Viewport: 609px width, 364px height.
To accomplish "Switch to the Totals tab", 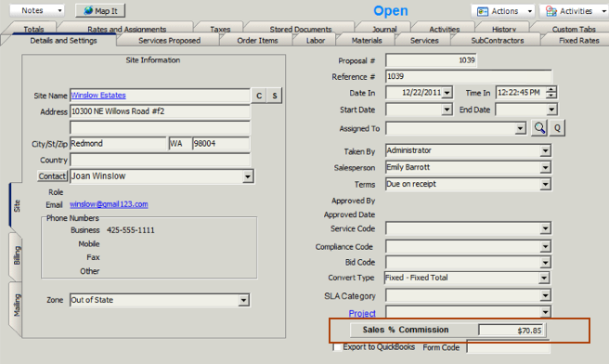I will coord(33,29).
